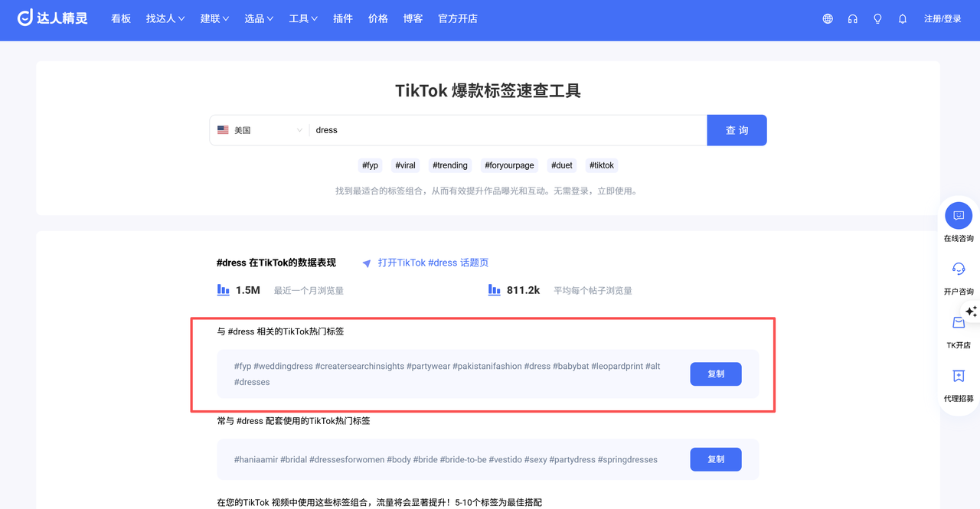The height and width of the screenshot is (509, 980).
Task: Click the lightbulb tips icon
Action: pos(877,19)
